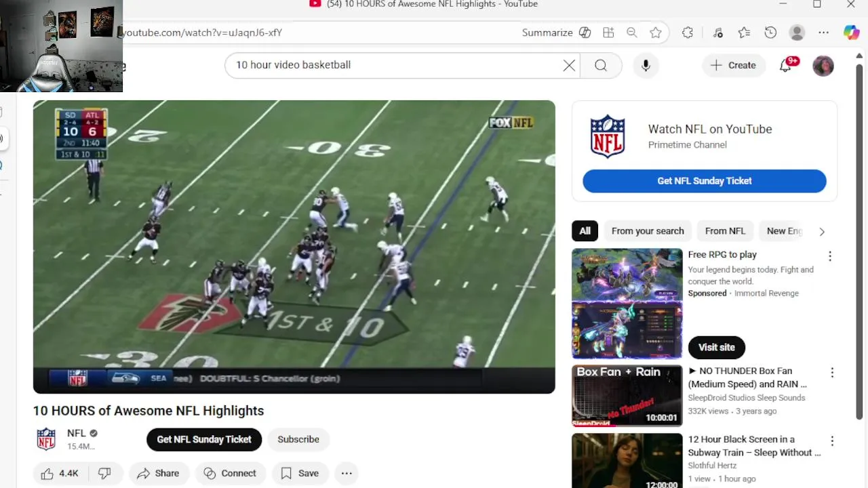This screenshot has height=488, width=868.
Task: Click the black Get NFL Sunday Ticket button
Action: pyautogui.click(x=204, y=439)
